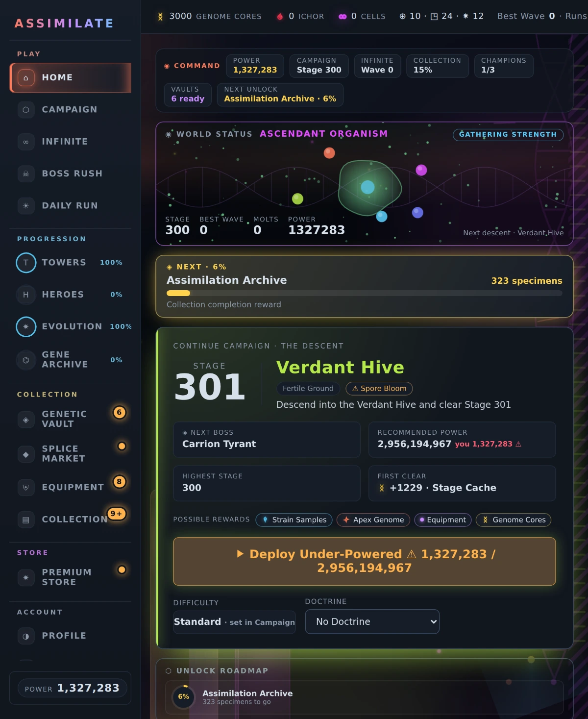Click the Heroes H icon
Image resolution: width=588 pixels, height=719 pixels.
(x=26, y=295)
